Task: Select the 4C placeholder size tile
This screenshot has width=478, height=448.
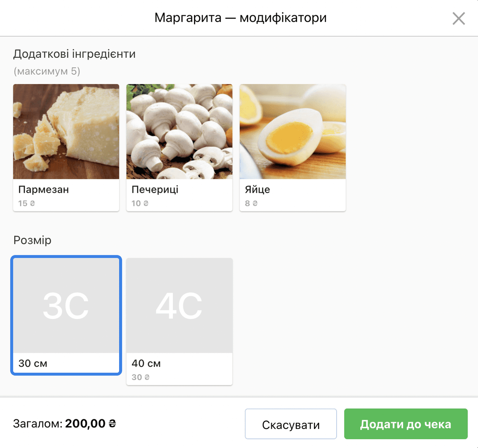Action: coord(179,305)
